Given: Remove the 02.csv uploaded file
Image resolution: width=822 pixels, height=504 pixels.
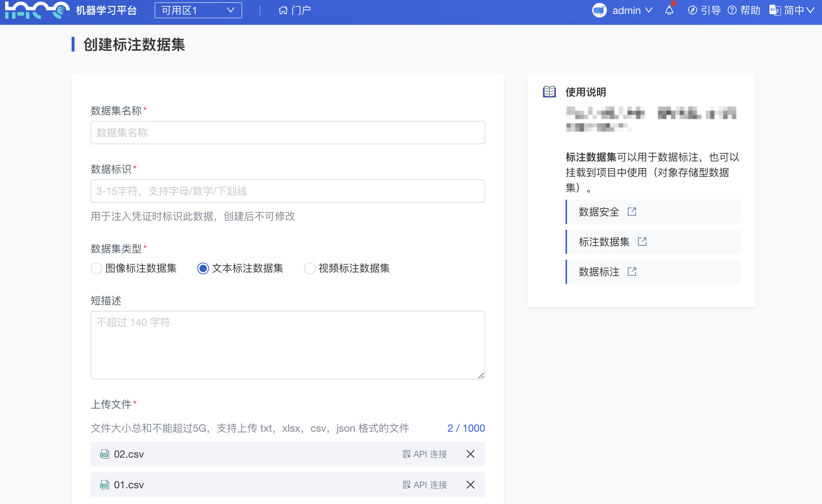Looking at the screenshot, I should [x=471, y=454].
